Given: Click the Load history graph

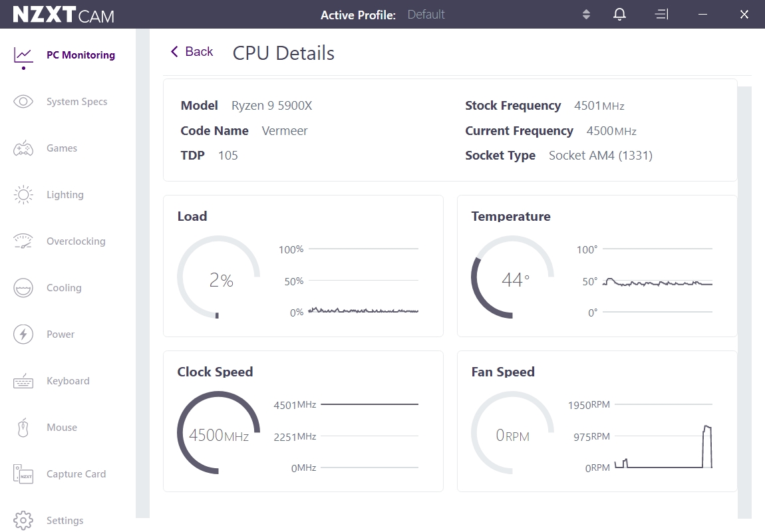Looking at the screenshot, I should (363, 281).
